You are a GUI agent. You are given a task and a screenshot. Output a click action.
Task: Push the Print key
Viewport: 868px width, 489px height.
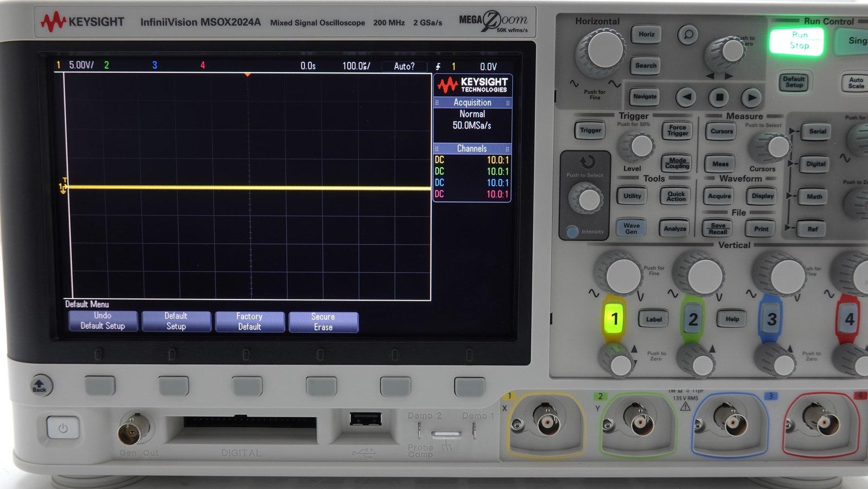[x=761, y=229]
